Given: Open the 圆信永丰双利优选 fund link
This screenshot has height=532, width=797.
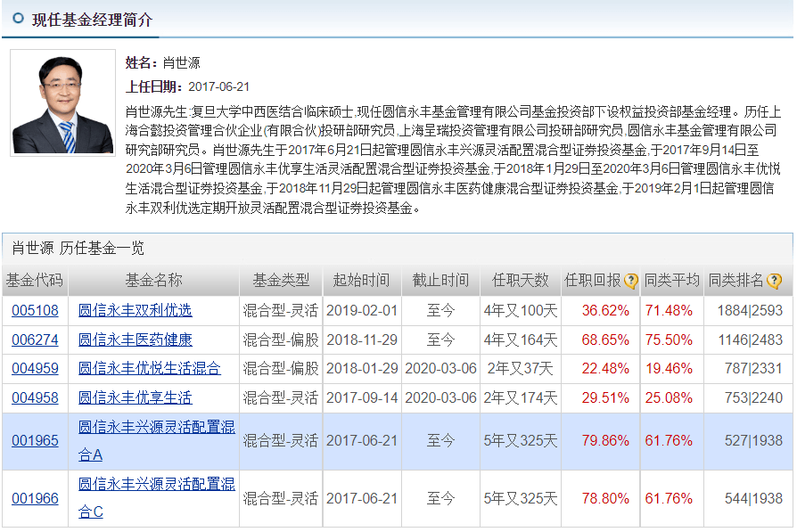Looking at the screenshot, I should point(136,310).
